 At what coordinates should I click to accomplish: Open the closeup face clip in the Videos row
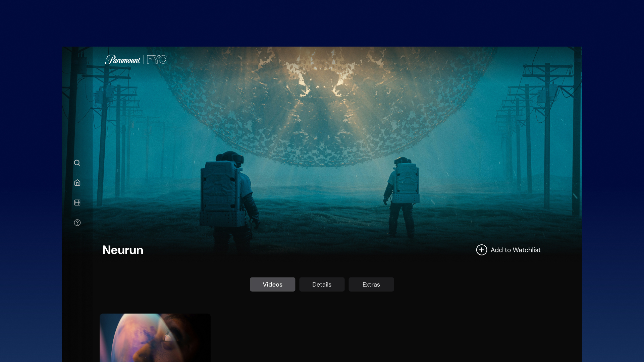click(155, 338)
